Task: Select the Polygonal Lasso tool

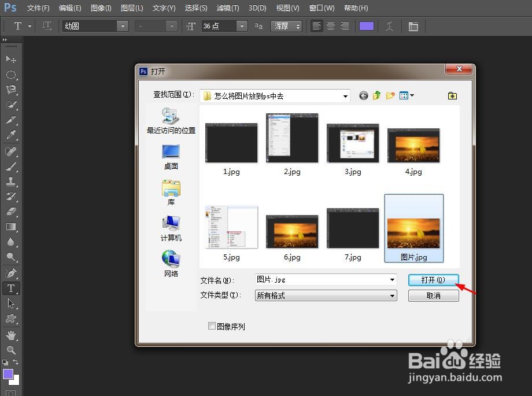Action: click(x=11, y=90)
